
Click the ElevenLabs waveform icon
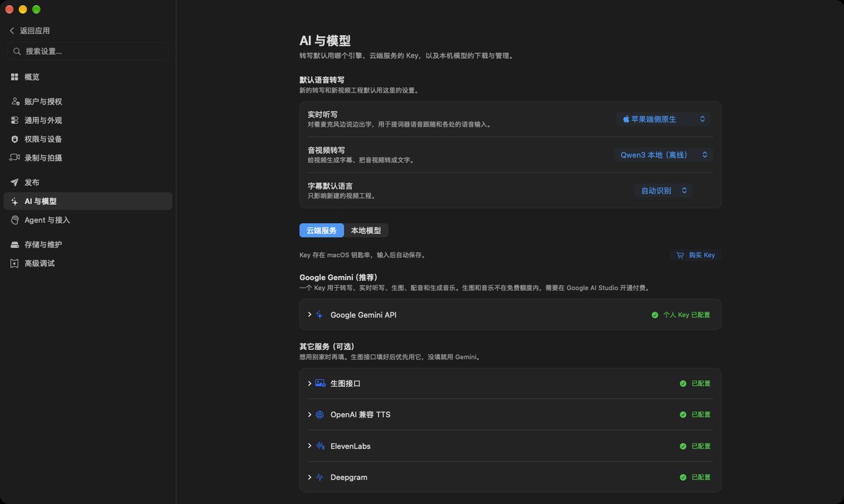(x=320, y=446)
